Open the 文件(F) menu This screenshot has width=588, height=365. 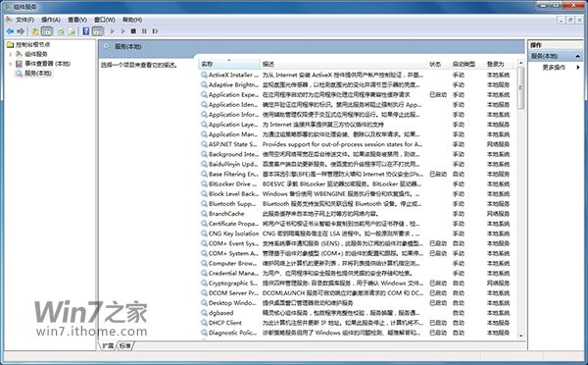coord(24,20)
